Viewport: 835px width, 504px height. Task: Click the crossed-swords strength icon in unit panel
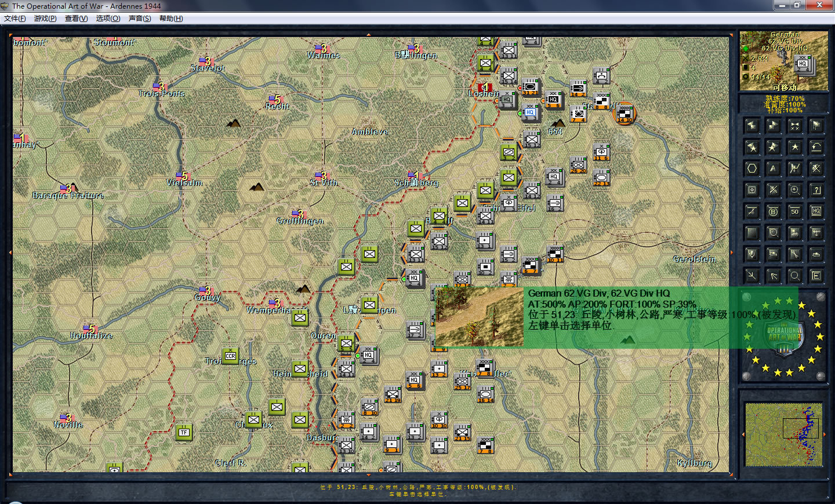(745, 59)
